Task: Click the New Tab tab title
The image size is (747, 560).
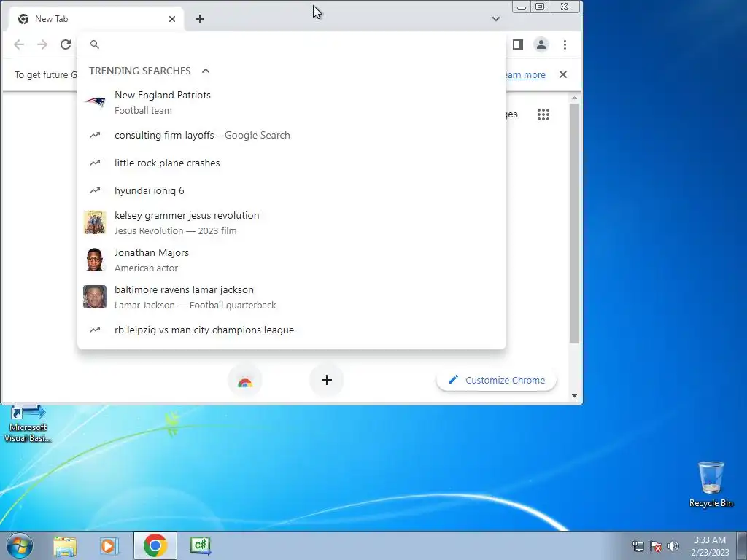Action: 52,19
